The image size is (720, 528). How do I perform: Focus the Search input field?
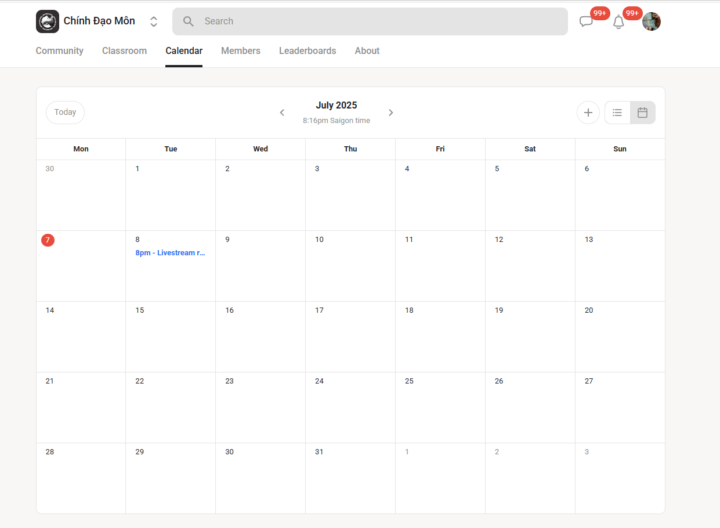[x=370, y=21]
